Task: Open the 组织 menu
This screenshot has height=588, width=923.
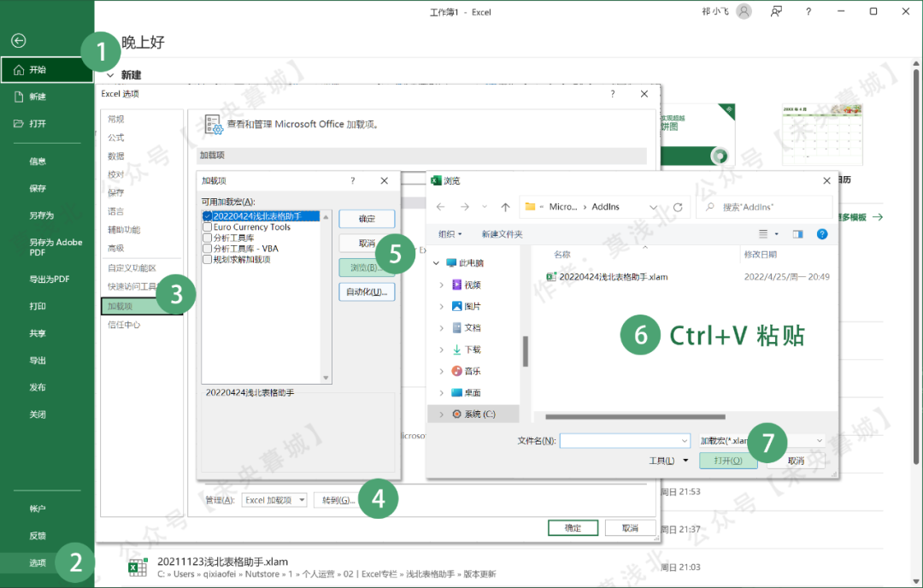Action: [x=450, y=234]
